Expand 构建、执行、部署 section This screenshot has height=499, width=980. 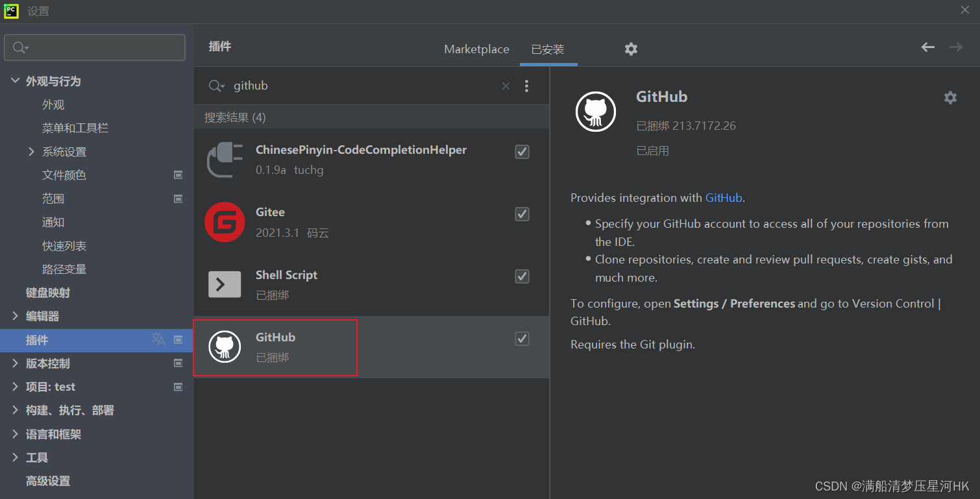16,410
